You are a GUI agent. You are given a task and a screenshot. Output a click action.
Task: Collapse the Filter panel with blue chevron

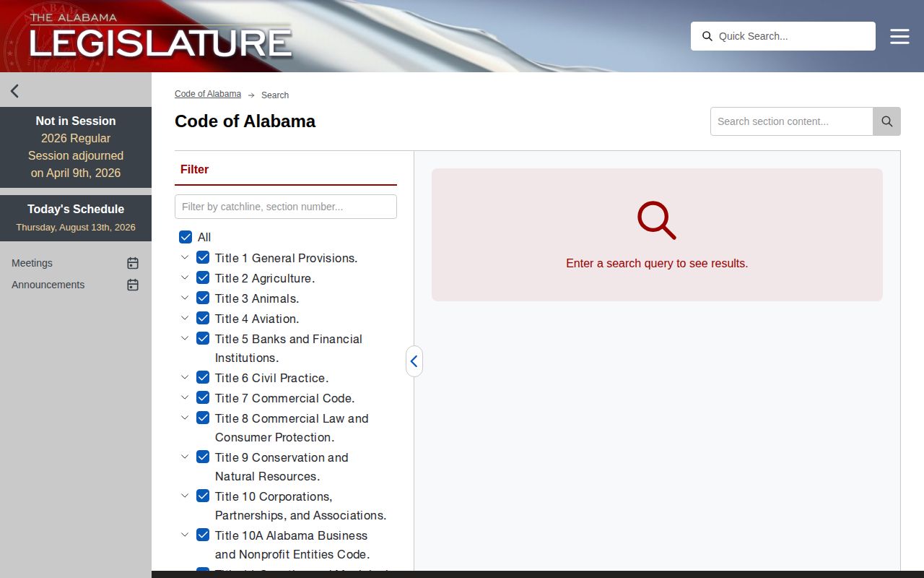pyautogui.click(x=414, y=361)
